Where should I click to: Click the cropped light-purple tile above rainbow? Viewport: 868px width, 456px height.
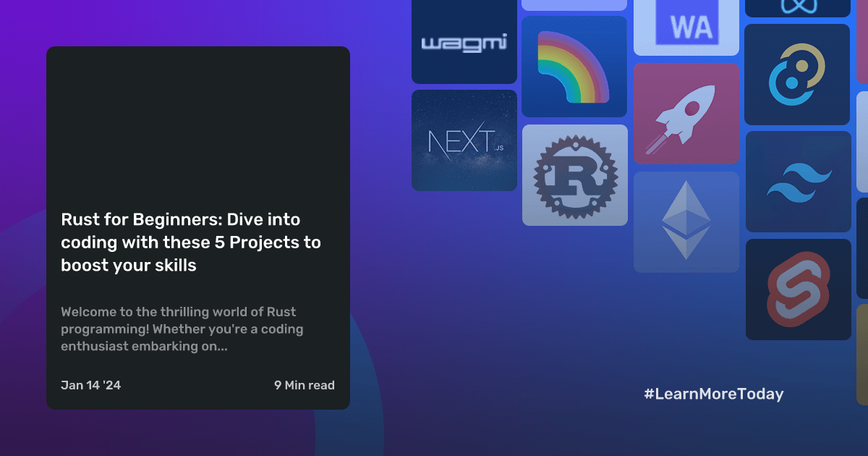[x=574, y=4]
